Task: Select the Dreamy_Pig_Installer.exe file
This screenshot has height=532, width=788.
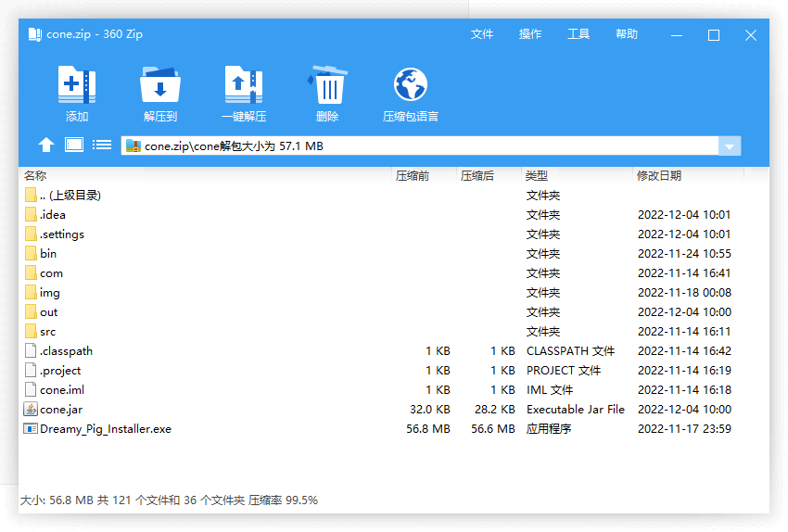Action: [x=105, y=429]
